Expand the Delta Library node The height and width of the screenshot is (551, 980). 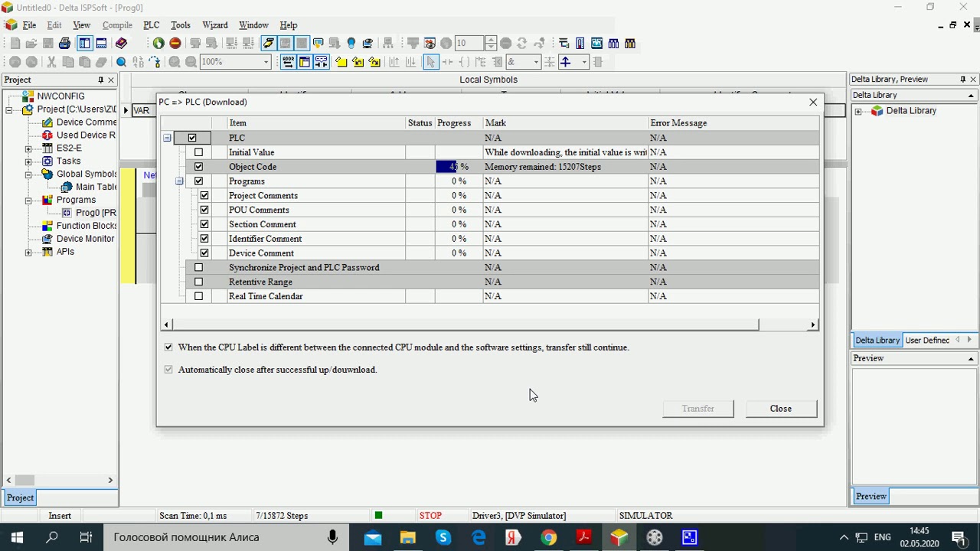(857, 111)
